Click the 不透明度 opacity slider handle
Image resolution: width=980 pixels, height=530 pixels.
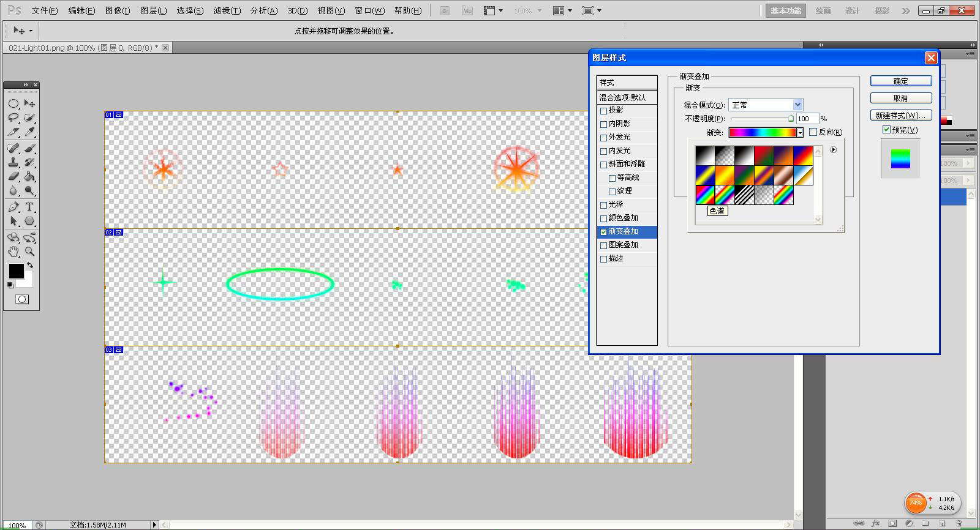[x=791, y=119]
